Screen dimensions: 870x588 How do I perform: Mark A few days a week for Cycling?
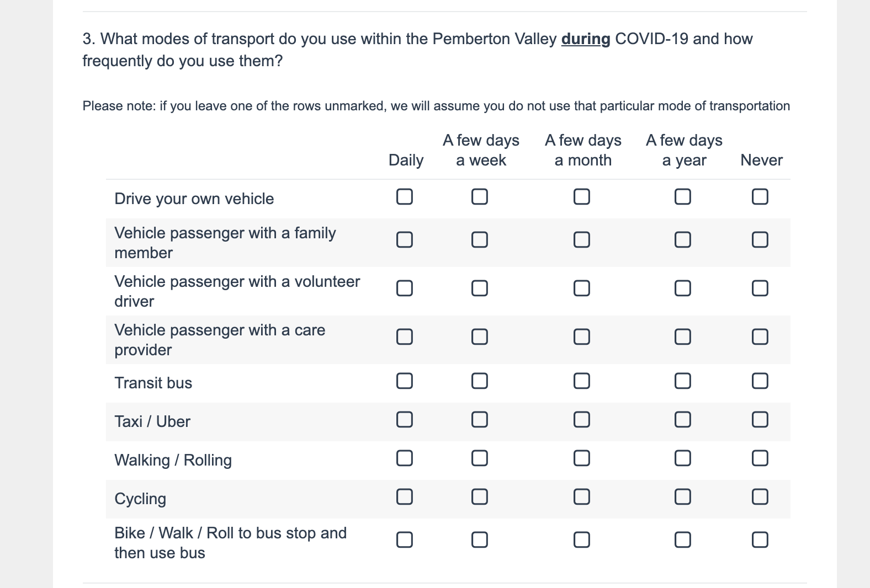click(480, 497)
